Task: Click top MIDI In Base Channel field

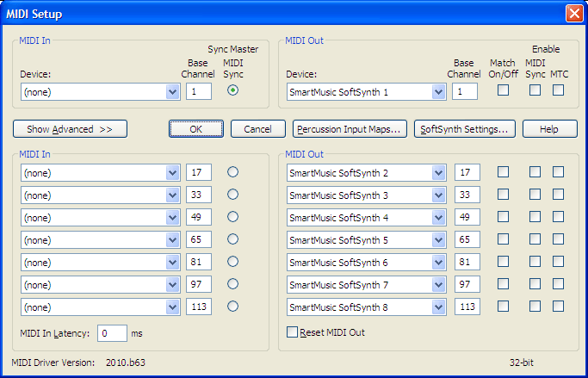Action: [199, 91]
